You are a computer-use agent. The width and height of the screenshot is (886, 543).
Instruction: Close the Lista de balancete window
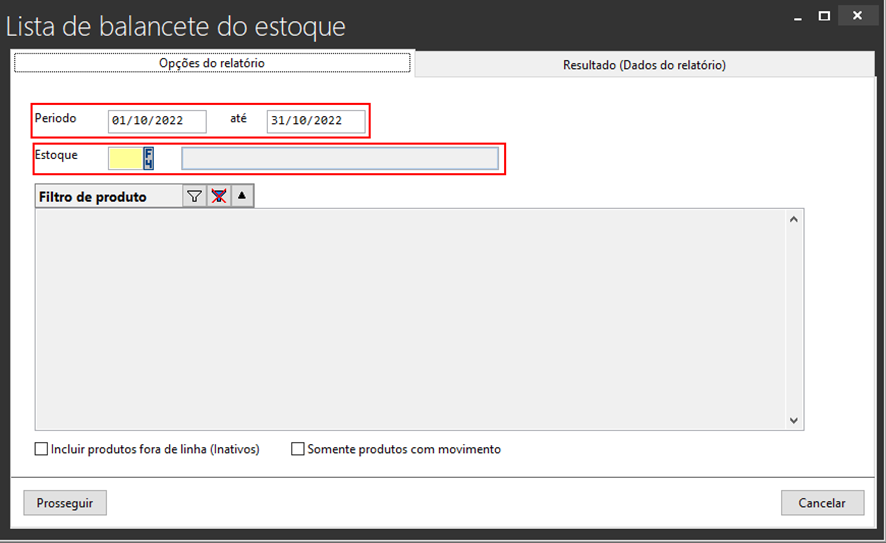[x=857, y=16]
